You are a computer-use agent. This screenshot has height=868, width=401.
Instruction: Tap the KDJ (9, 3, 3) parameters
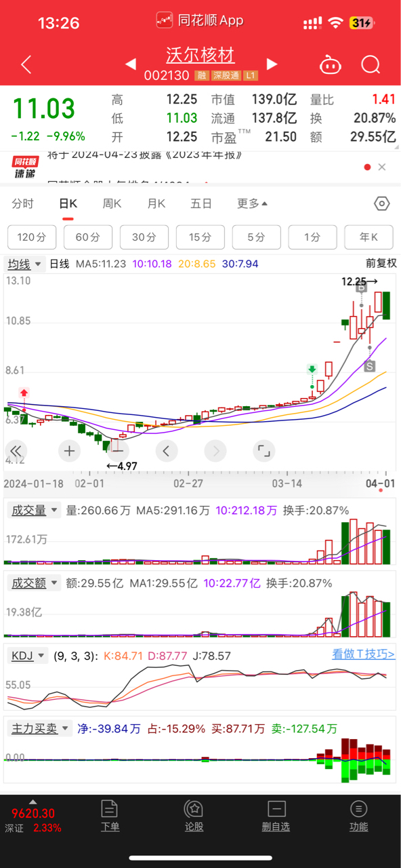[x=75, y=656]
